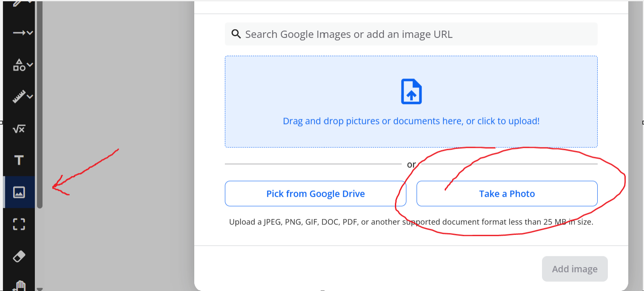
Task: Click the upload file icon
Action: tap(411, 91)
